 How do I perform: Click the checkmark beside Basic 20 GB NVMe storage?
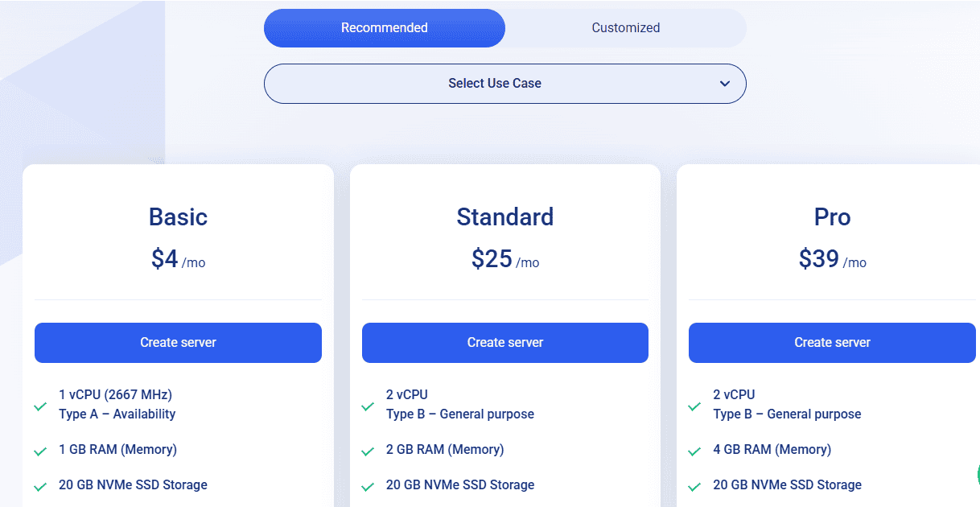40,487
